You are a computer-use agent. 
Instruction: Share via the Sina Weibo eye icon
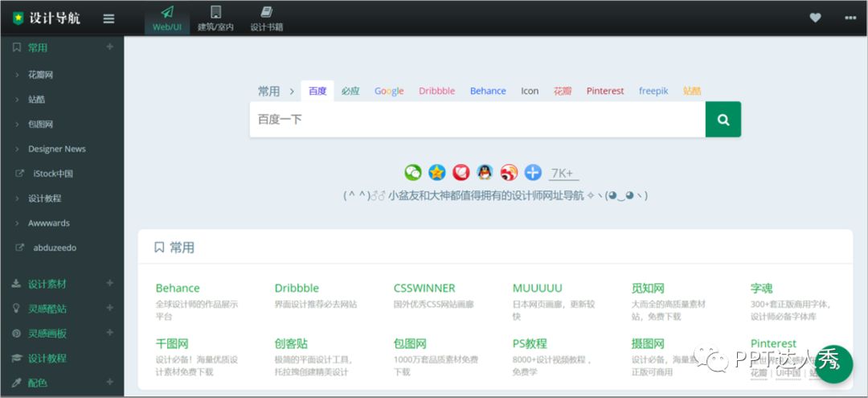509,173
